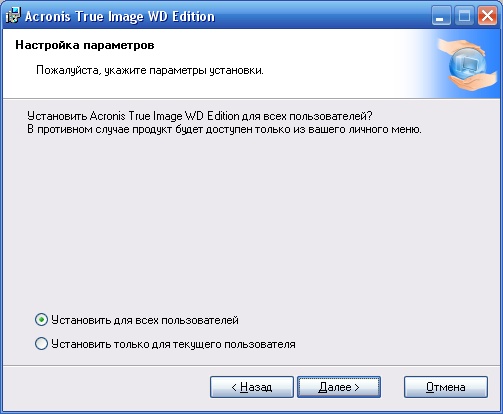The width and height of the screenshot is (503, 414).
Task: Maximize the Acronis installer window
Action: (x=464, y=16)
